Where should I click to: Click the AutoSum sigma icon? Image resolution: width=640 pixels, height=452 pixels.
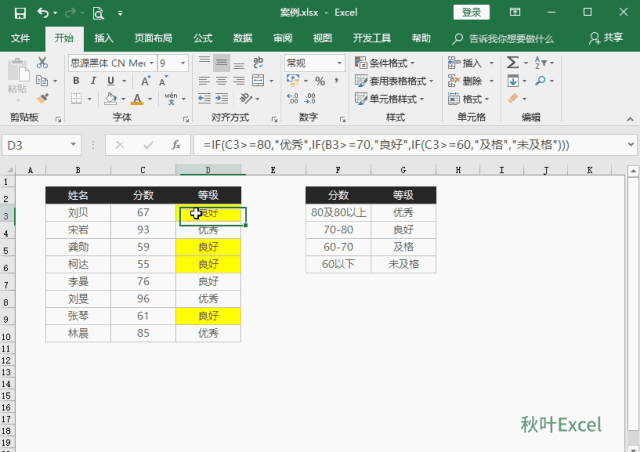[513, 62]
